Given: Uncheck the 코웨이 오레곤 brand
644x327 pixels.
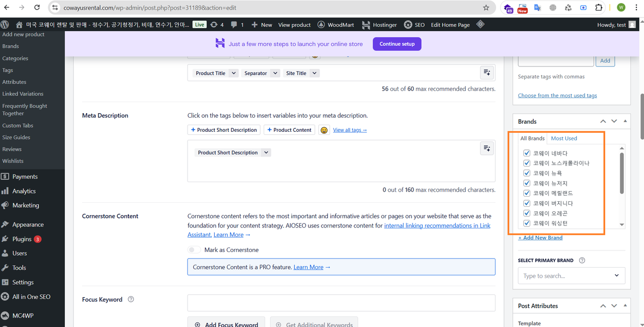Looking at the screenshot, I should (527, 213).
